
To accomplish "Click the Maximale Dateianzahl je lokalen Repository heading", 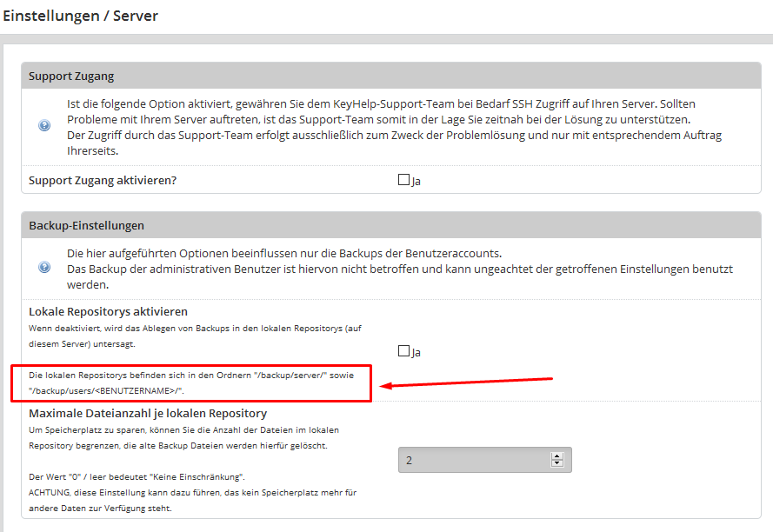I will pos(148,413).
